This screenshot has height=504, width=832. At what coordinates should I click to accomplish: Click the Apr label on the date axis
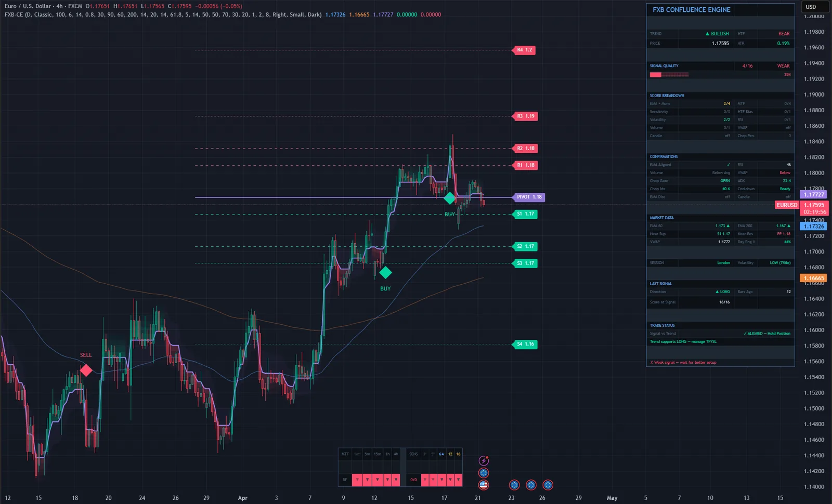242,498
